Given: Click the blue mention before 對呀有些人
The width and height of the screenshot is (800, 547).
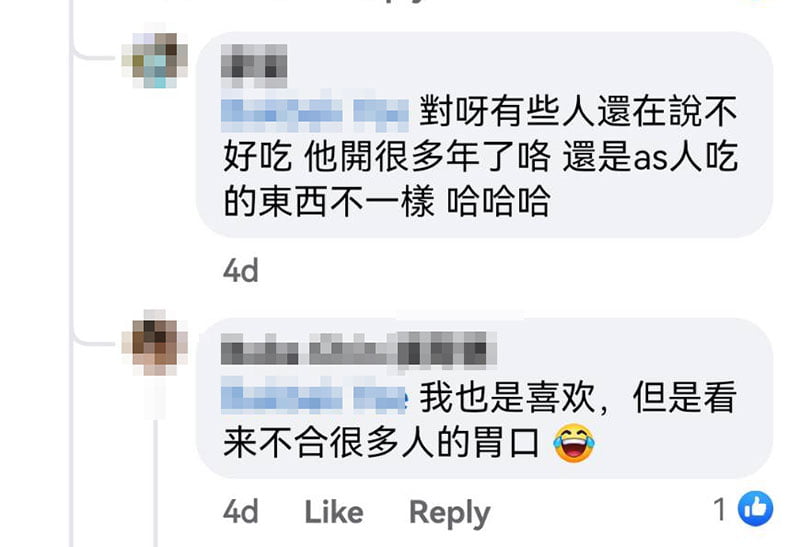Looking at the screenshot, I should click(x=315, y=112).
